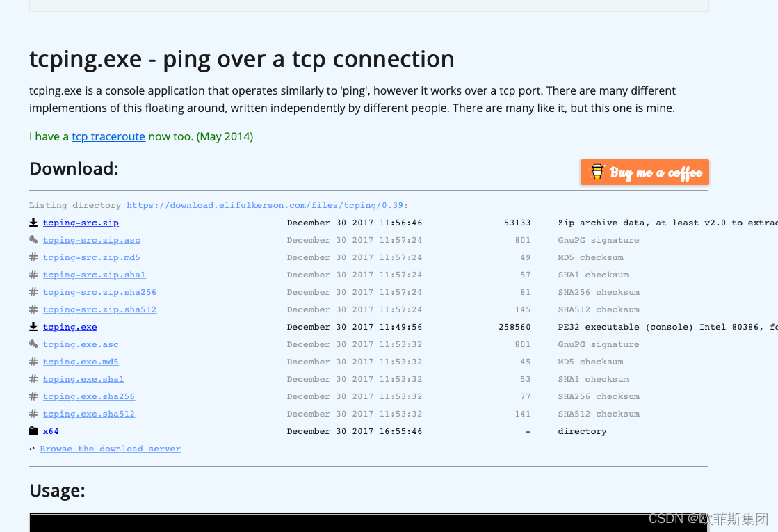Screen dimensions: 778x532
Task: Click Browse the download server link
Action: tap(110, 449)
